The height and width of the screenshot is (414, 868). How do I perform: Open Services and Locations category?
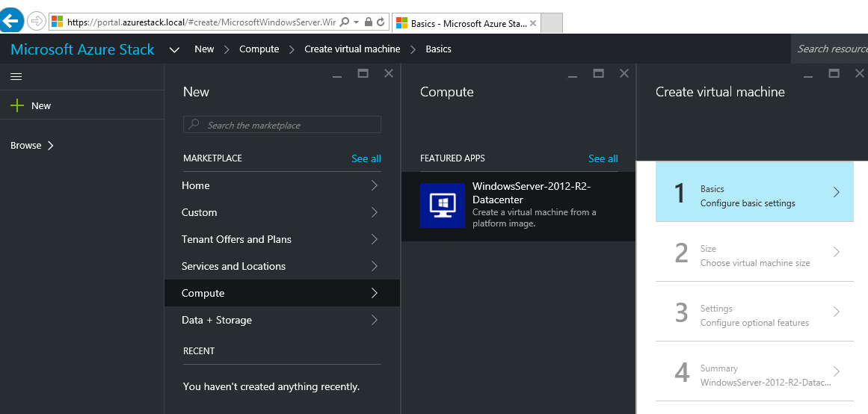coord(282,266)
